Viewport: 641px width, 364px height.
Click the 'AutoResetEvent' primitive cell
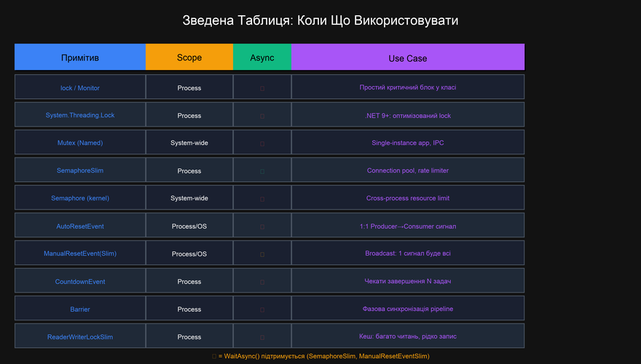[x=80, y=226]
